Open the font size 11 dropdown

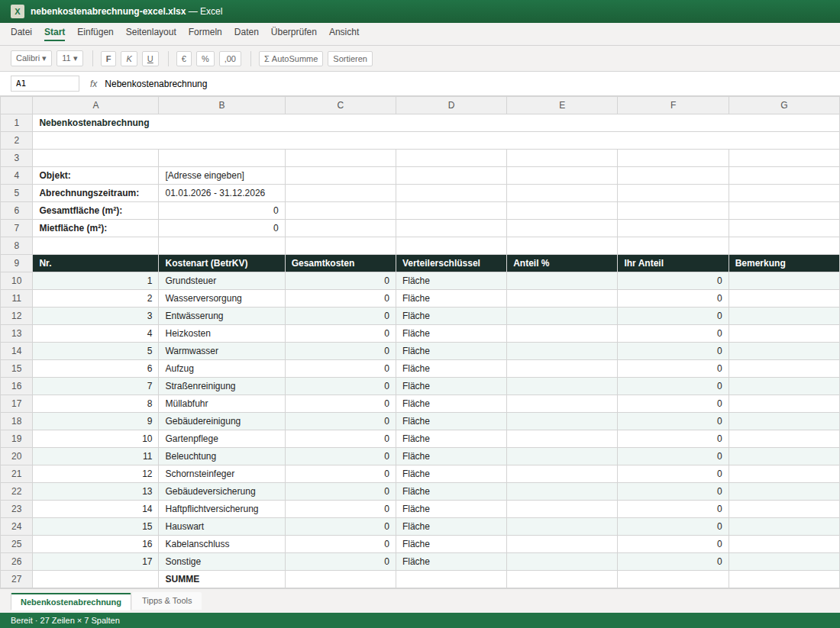pos(69,58)
